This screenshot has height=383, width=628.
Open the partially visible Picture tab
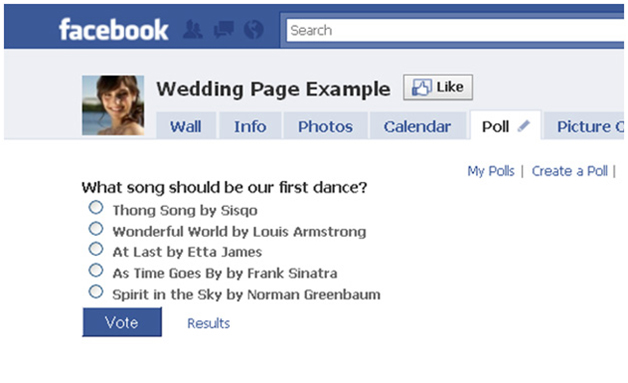pyautogui.click(x=586, y=126)
